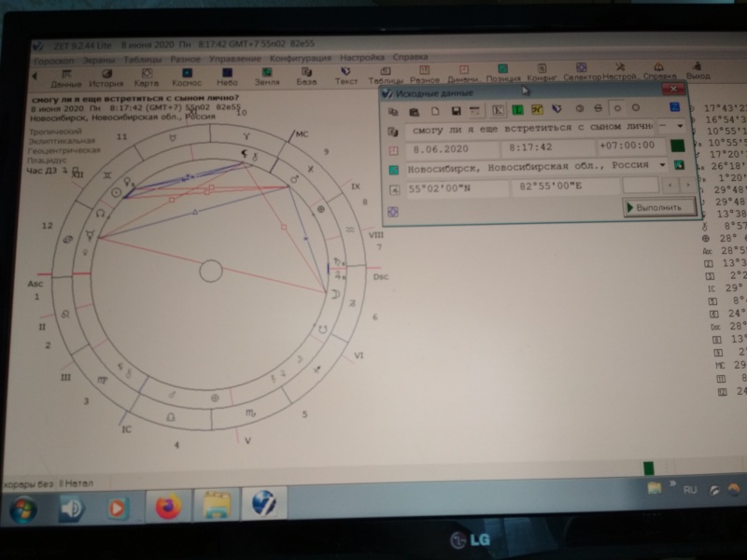The height and width of the screenshot is (560, 747).
Task: Click the blue Z icon in data dialog
Action: click(x=674, y=107)
